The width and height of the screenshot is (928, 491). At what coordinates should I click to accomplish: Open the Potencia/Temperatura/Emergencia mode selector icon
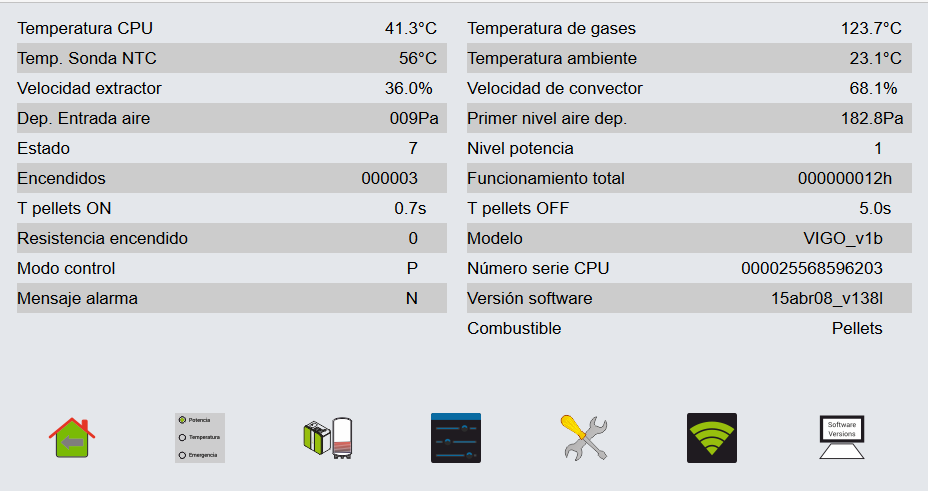click(200, 438)
